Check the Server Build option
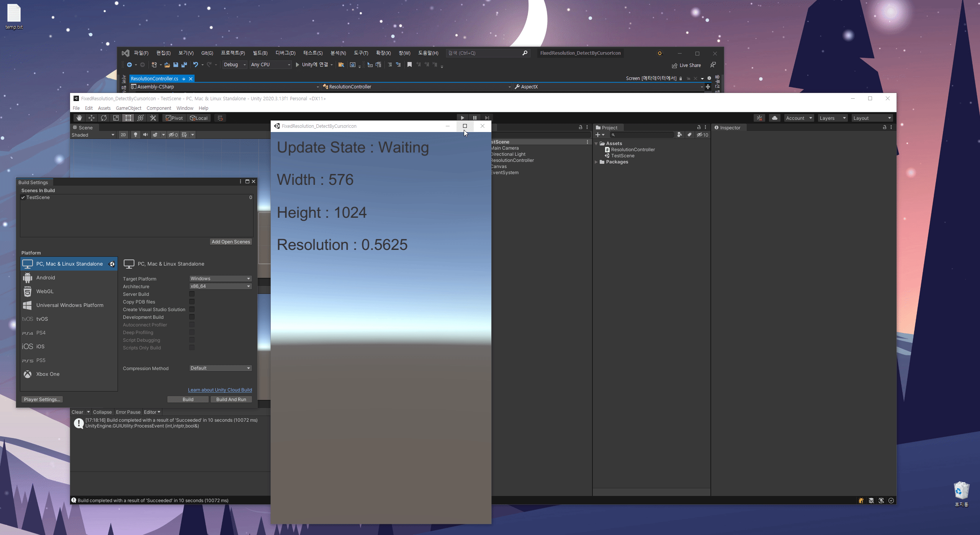The height and width of the screenshot is (535, 980). (192, 294)
